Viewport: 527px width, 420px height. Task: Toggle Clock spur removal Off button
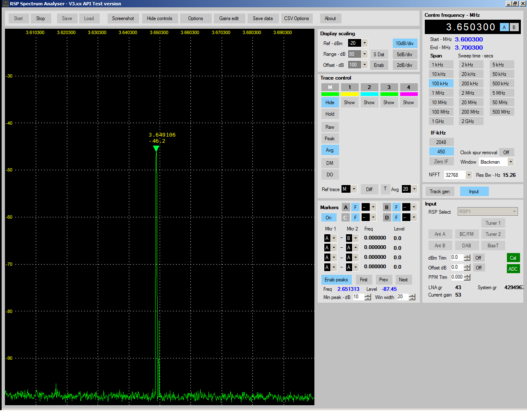pyautogui.click(x=506, y=153)
